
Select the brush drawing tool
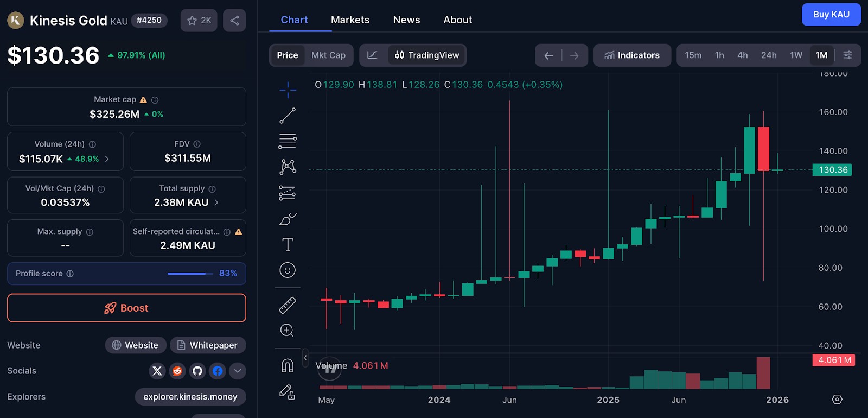coord(288,219)
